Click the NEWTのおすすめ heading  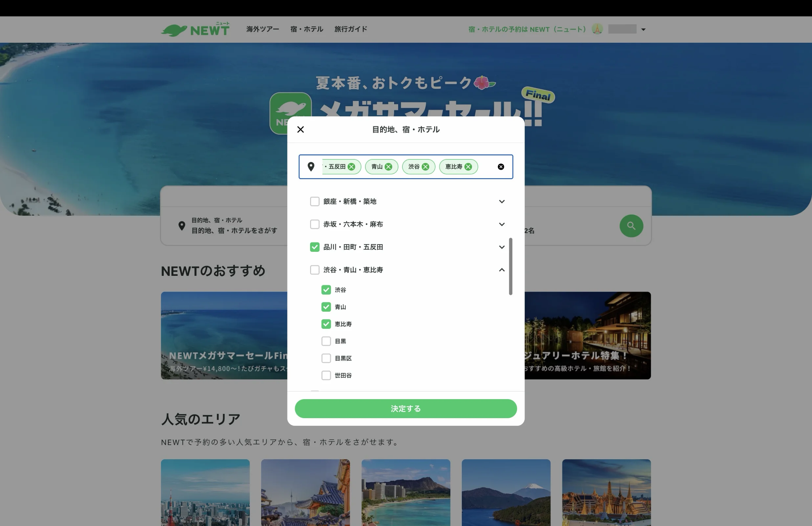[213, 271]
